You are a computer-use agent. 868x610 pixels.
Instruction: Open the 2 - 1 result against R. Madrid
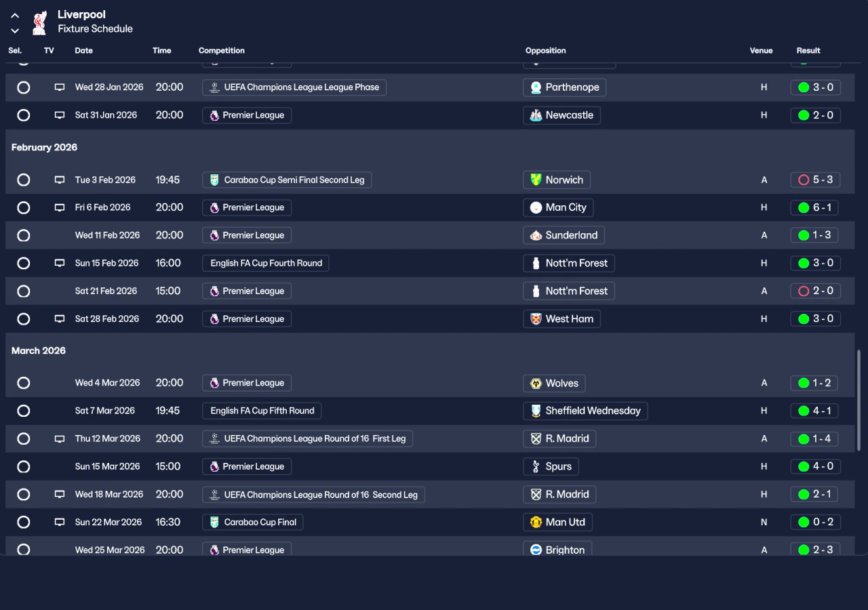tap(815, 494)
